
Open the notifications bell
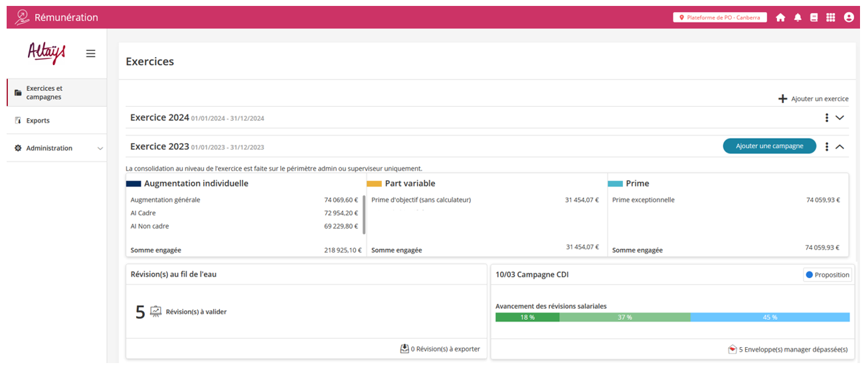(798, 18)
